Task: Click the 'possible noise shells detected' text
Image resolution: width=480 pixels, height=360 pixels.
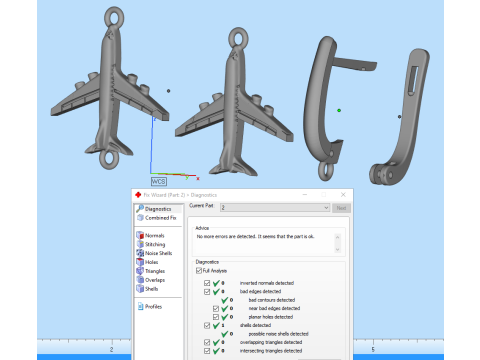Action: [x=279, y=334]
